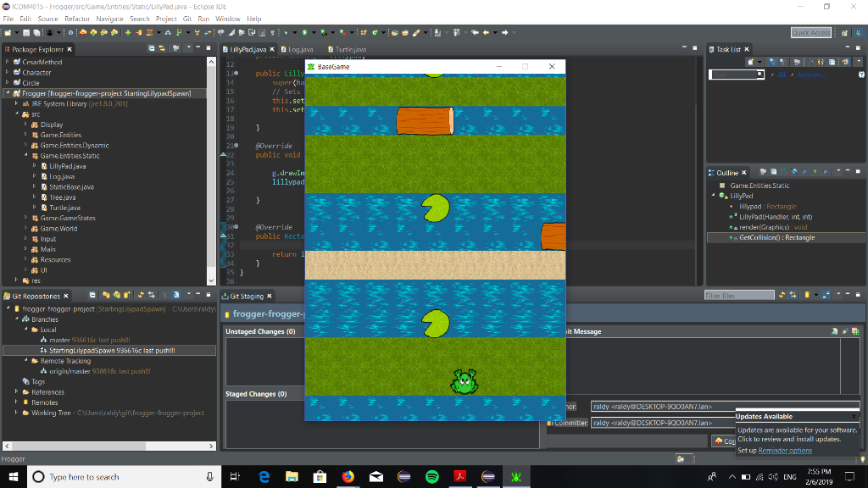Click the green plus icon in the toolbar
868x488 pixels.
[x=128, y=33]
